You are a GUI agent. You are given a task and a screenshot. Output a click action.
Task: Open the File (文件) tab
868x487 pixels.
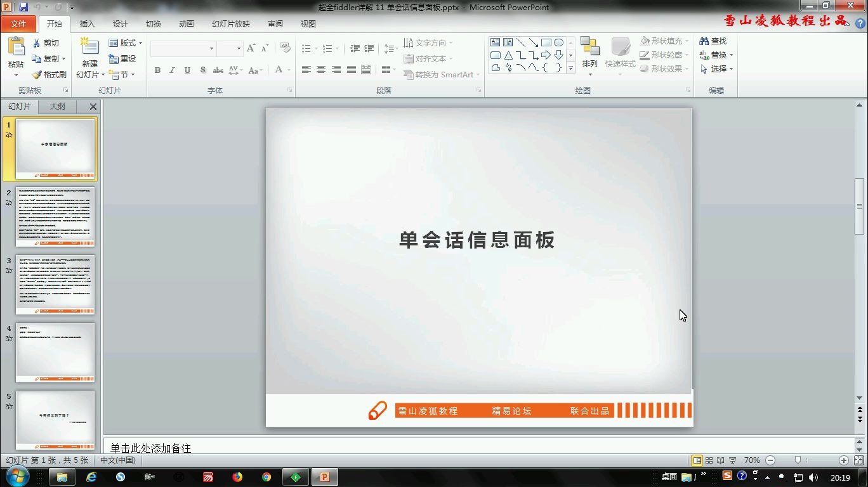pyautogui.click(x=18, y=24)
